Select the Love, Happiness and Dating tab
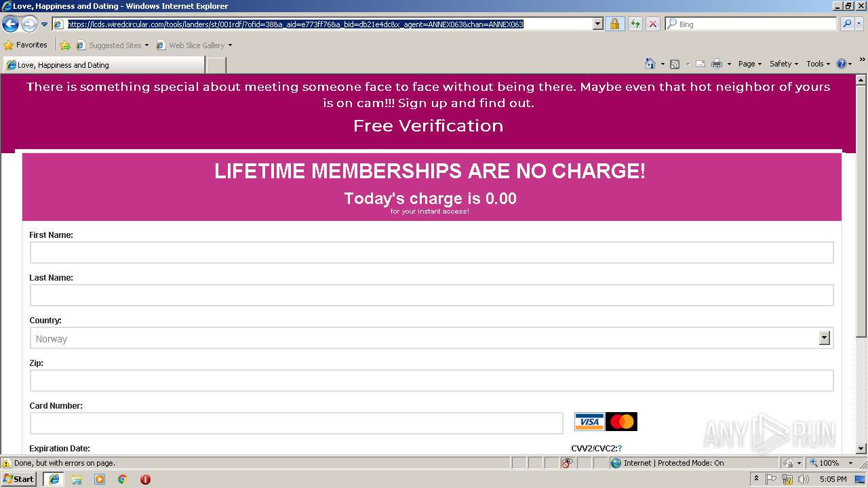 point(103,65)
